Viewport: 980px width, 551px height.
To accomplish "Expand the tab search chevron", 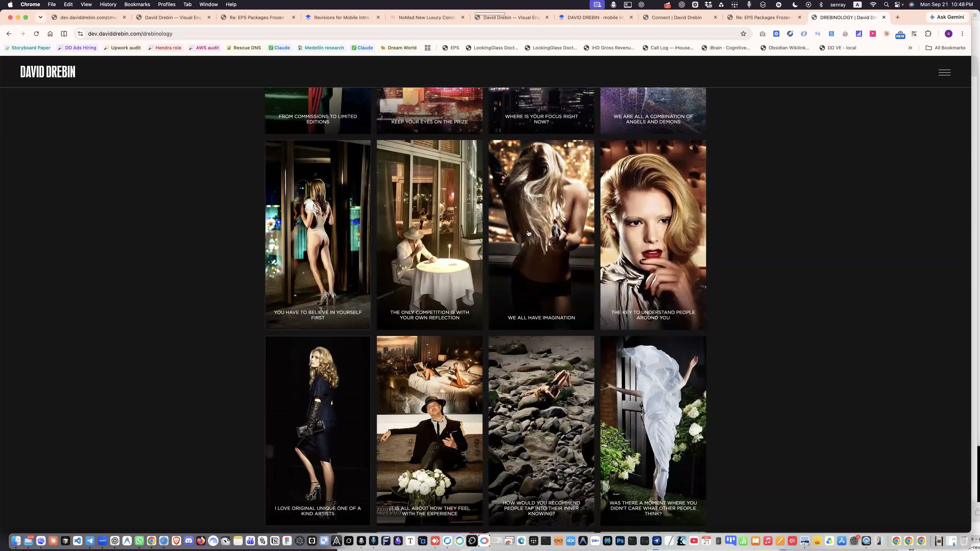I will (40, 17).
